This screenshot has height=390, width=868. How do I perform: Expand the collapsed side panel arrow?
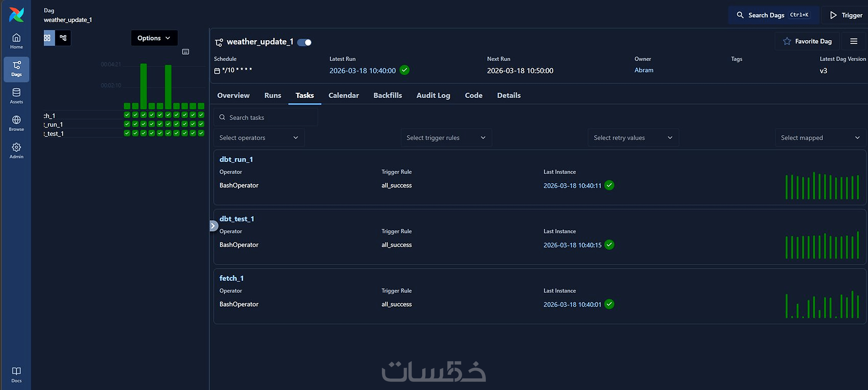[x=213, y=226]
